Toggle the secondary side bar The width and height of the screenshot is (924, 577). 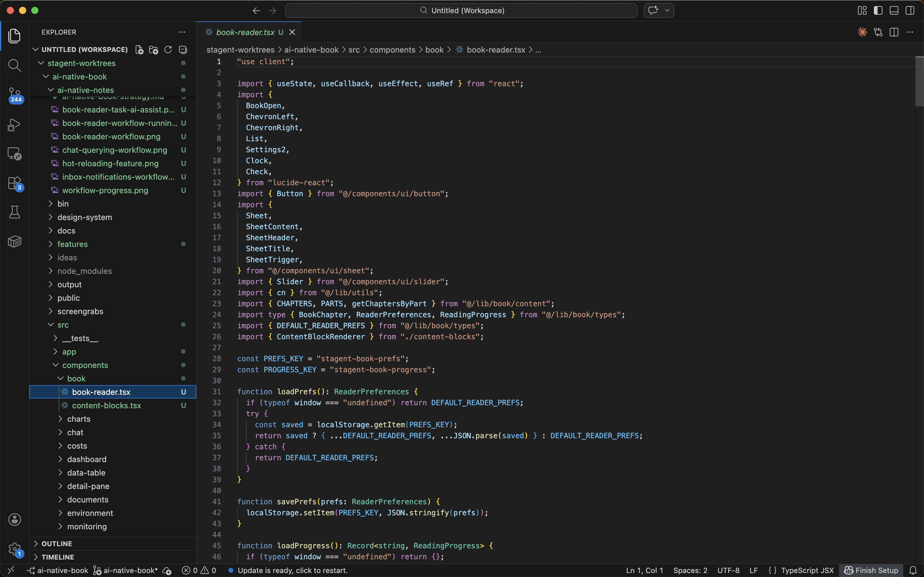point(910,10)
